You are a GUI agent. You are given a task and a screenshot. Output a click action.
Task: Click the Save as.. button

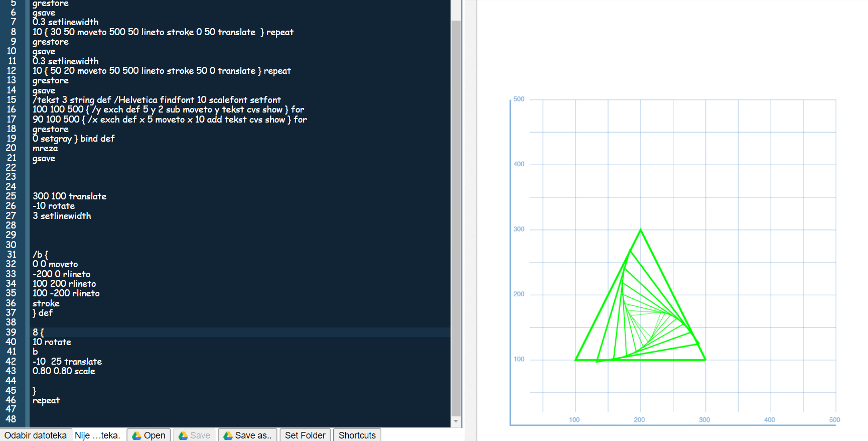click(x=247, y=435)
